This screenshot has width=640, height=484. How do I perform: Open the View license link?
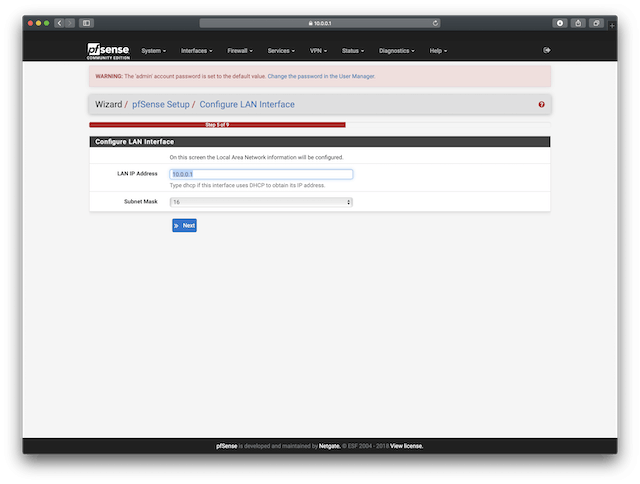pos(407,446)
